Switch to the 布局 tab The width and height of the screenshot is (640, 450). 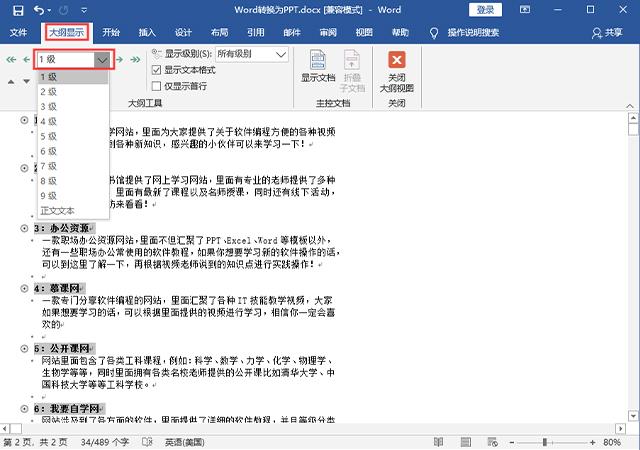pos(220,32)
